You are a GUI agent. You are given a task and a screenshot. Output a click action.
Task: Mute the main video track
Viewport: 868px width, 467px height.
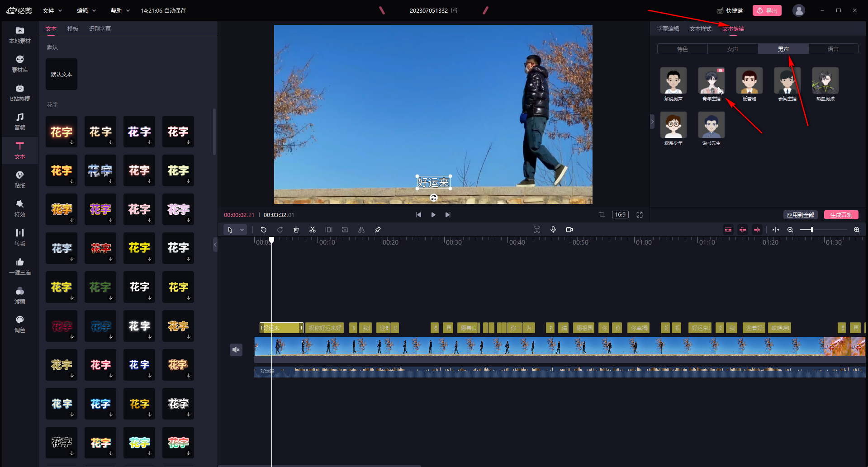(x=236, y=349)
